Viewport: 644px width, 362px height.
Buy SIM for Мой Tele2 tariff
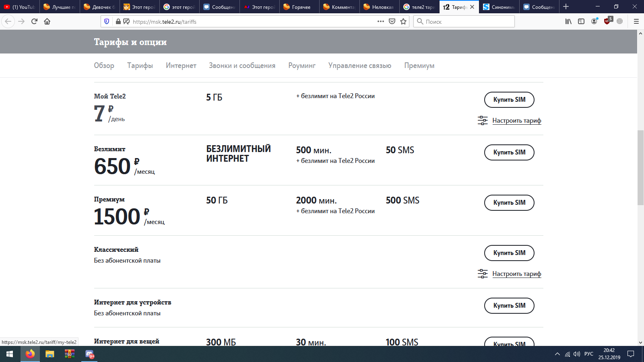click(x=509, y=100)
